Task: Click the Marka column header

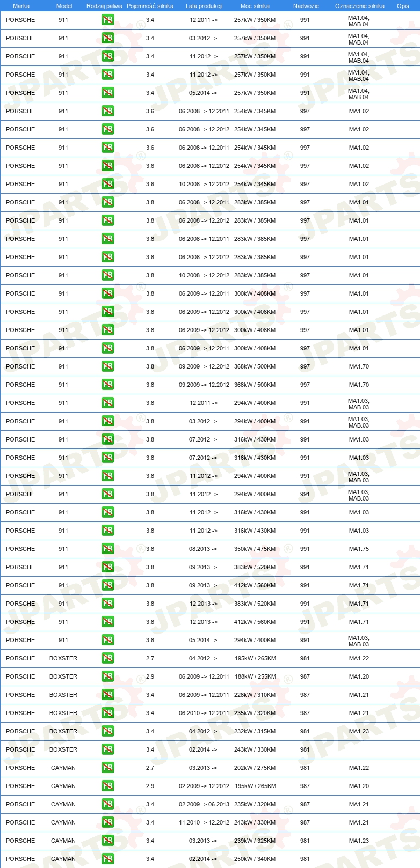Action: (x=21, y=6)
